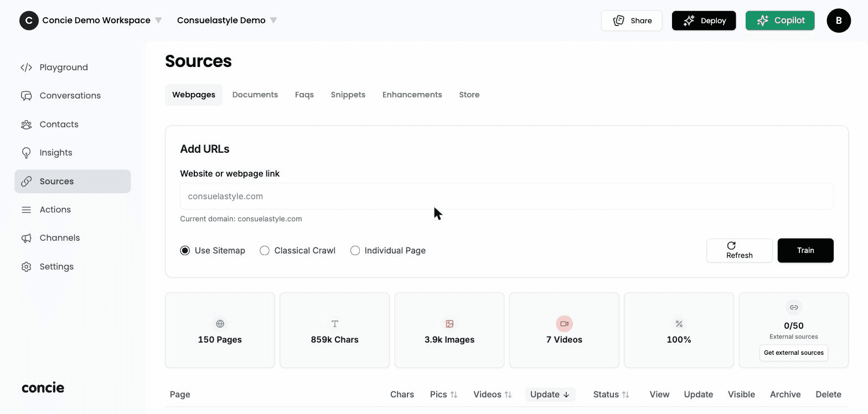Click the External sources caption

pos(794,337)
